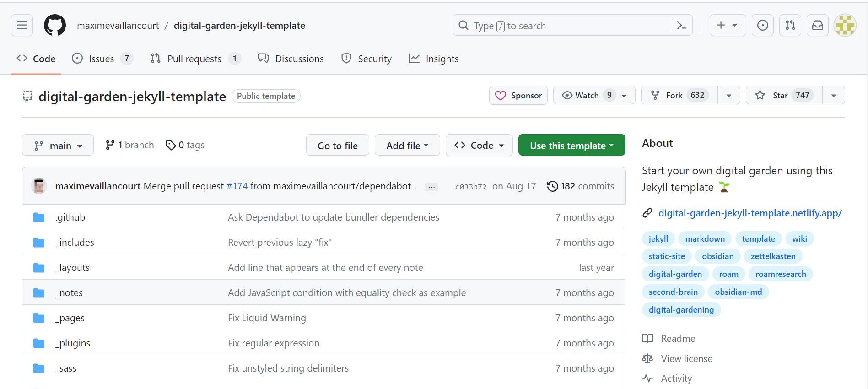
Task: Open the create-new dropdown caret
Action: pos(735,25)
